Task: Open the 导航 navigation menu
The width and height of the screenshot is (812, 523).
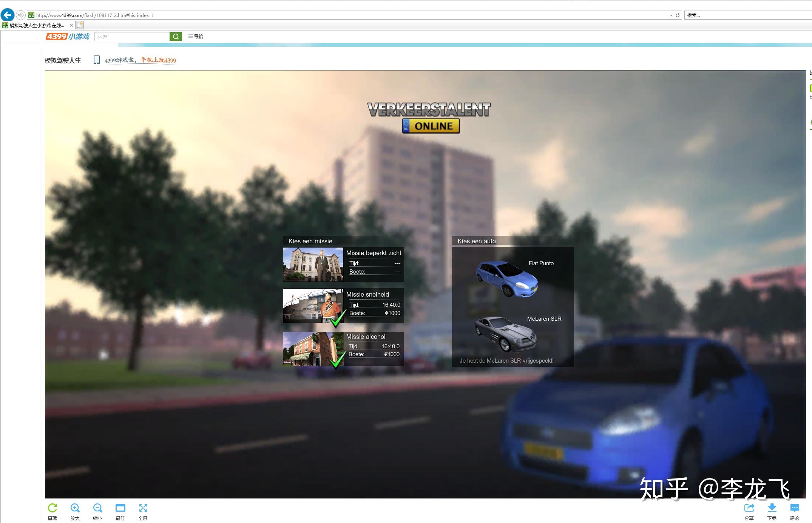Action: click(x=196, y=36)
